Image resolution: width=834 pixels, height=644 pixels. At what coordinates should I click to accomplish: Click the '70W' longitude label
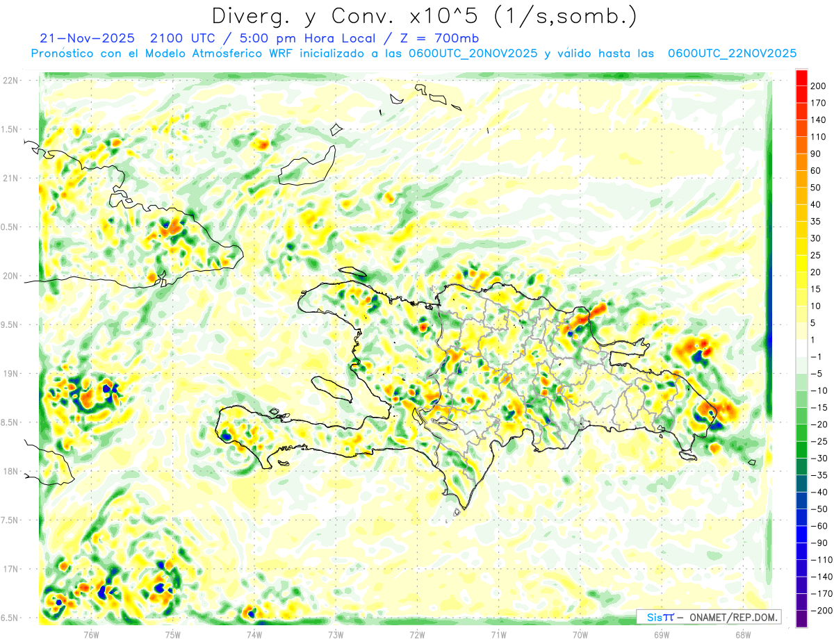(580, 634)
